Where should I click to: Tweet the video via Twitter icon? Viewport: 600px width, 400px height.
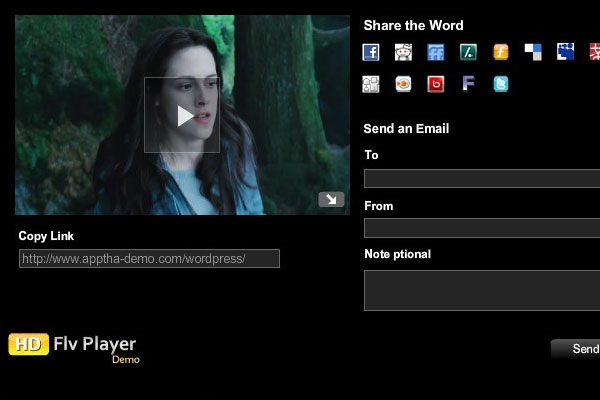[501, 84]
